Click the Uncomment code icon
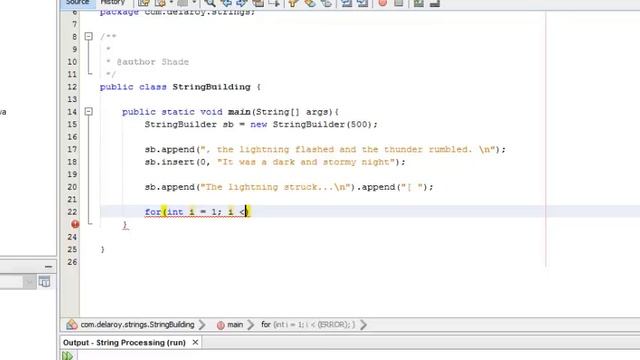This screenshot has height=360, width=640. [x=435, y=3]
